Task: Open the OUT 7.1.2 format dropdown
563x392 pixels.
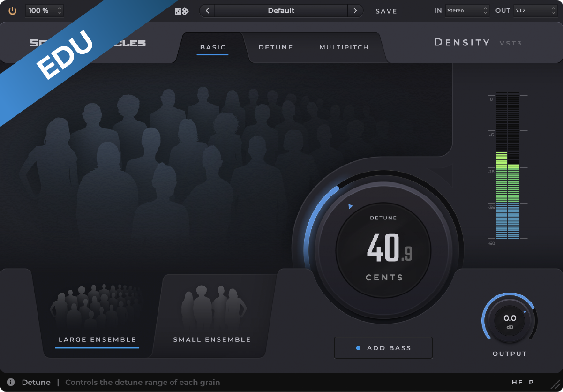Action: coord(534,11)
